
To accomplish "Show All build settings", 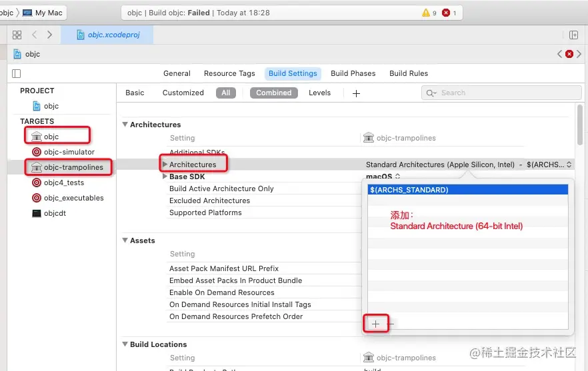I will tap(226, 93).
